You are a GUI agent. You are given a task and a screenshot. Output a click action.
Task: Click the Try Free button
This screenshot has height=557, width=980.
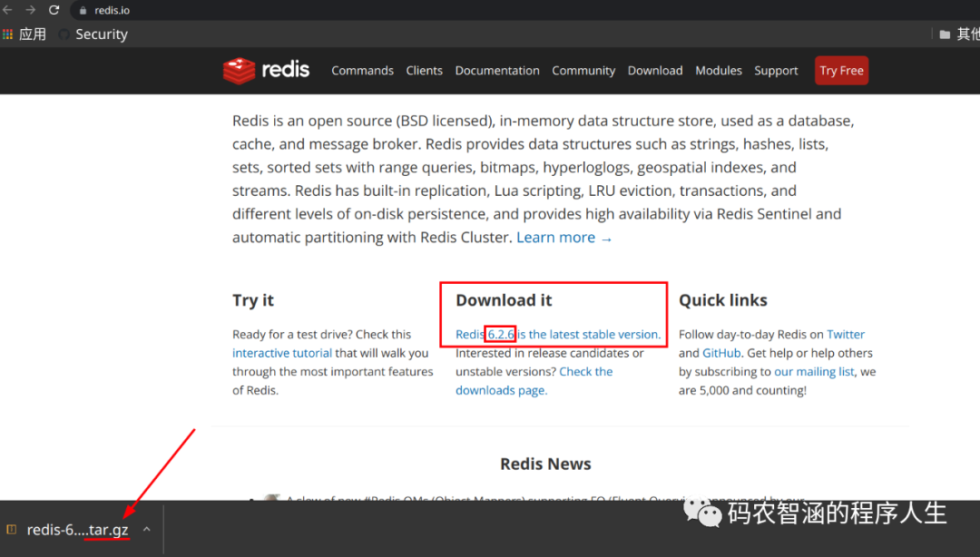(x=842, y=71)
